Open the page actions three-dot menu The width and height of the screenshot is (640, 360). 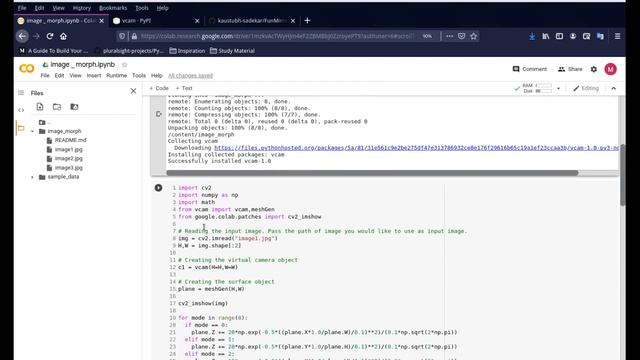449,36
